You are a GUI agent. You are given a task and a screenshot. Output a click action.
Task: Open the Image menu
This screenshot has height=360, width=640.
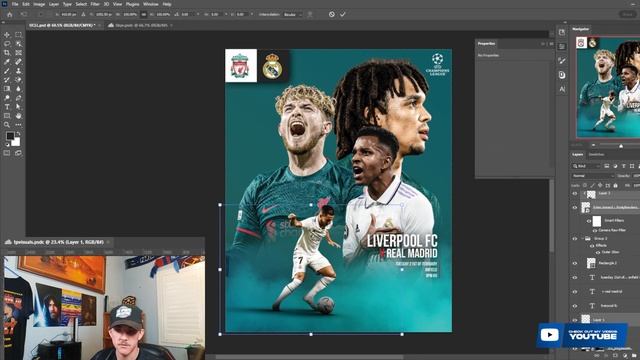39,4
